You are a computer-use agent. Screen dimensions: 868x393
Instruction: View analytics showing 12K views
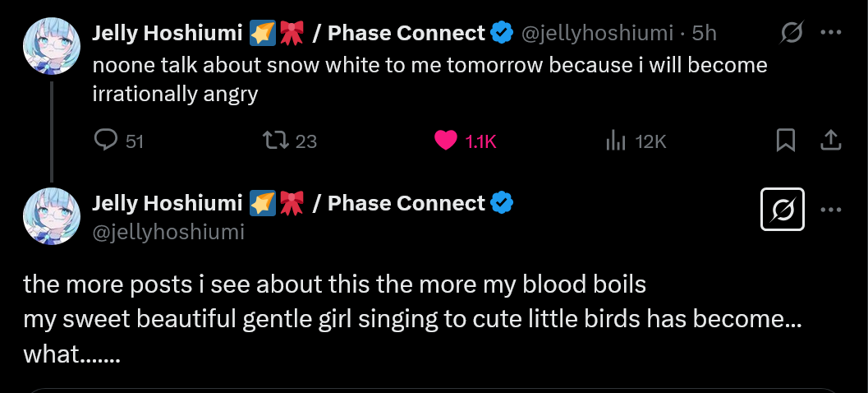tap(616, 141)
